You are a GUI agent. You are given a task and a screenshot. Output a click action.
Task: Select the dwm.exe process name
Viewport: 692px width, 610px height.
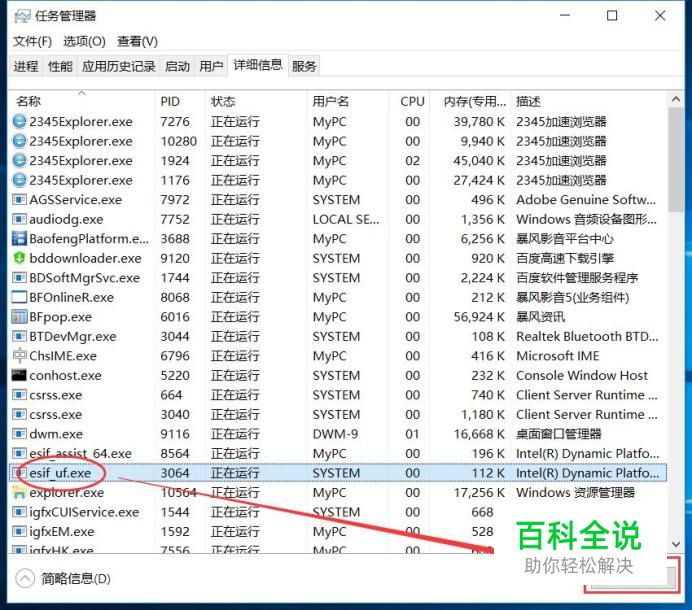[56, 434]
